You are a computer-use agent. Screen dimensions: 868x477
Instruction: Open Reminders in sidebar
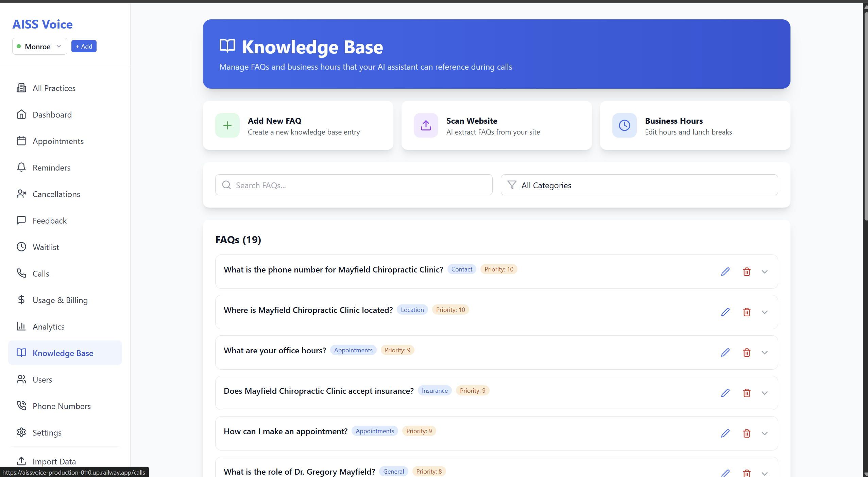coord(65,167)
